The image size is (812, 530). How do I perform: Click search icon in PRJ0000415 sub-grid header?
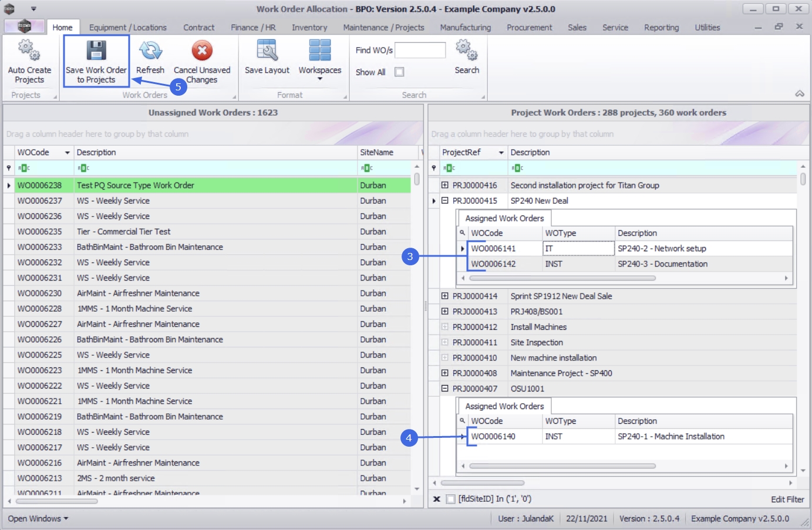(x=463, y=233)
